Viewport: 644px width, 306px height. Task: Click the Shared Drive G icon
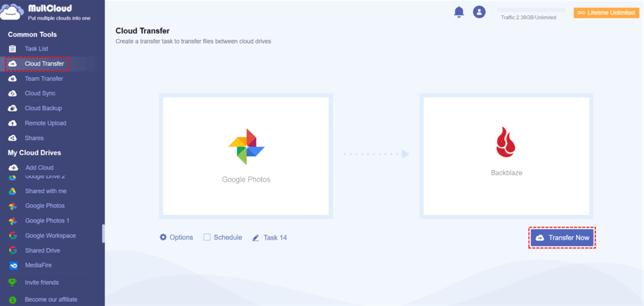coord(13,251)
